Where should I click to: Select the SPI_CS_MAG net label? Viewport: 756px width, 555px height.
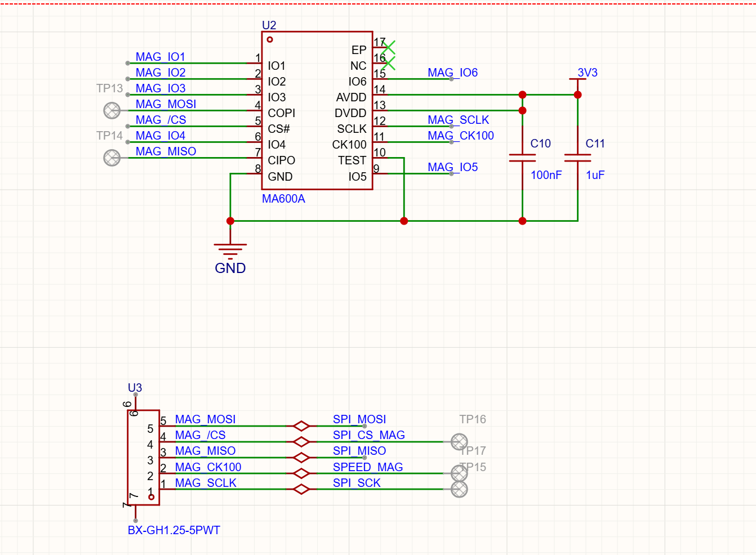[x=368, y=435]
